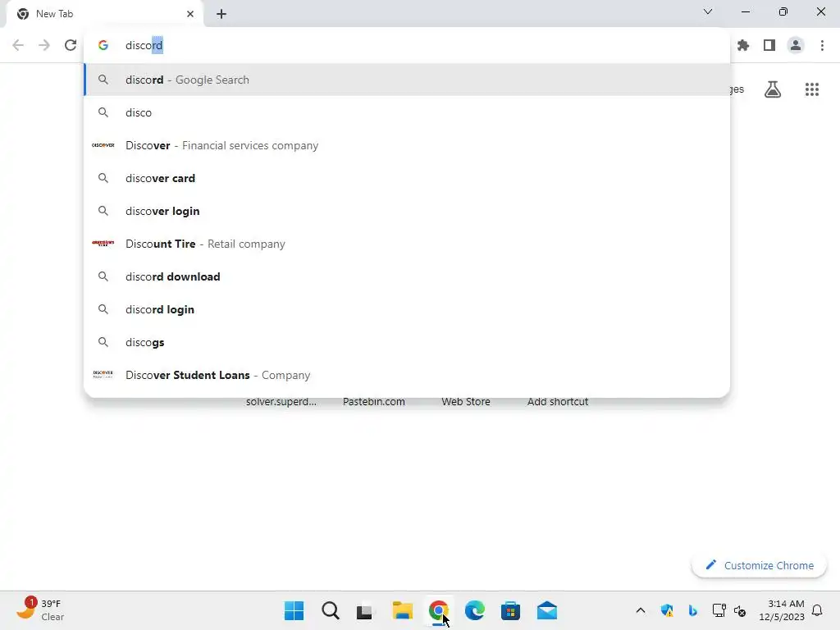The height and width of the screenshot is (630, 840).
Task: Open Microsoft Store from taskbar
Action: (510, 610)
